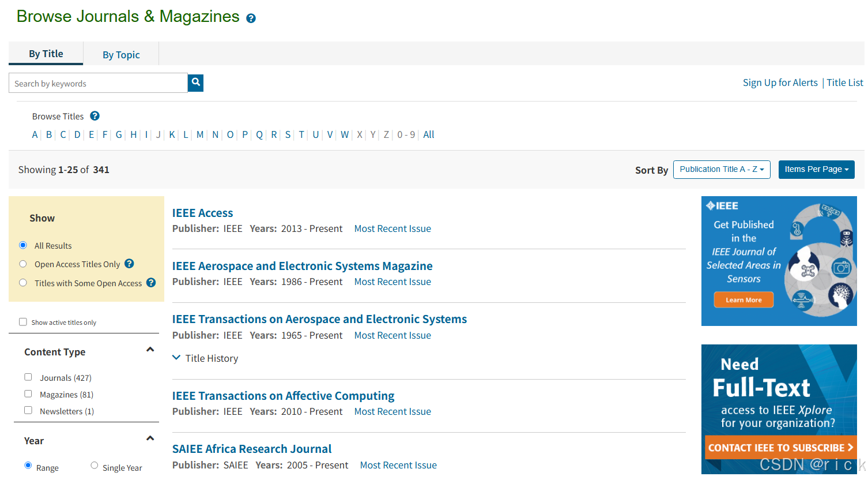Switch to the By Title tab
868x480 pixels.
pyautogui.click(x=46, y=54)
